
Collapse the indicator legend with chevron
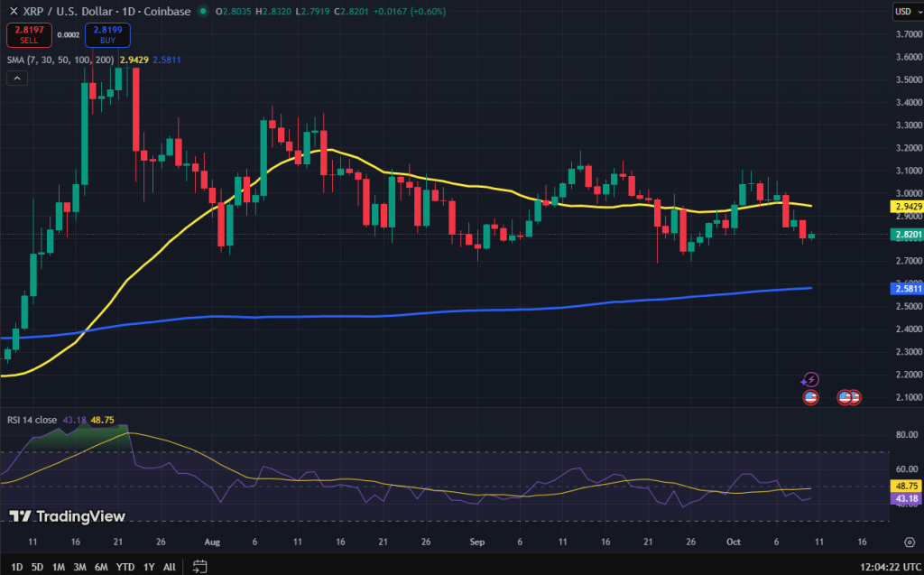[x=16, y=79]
